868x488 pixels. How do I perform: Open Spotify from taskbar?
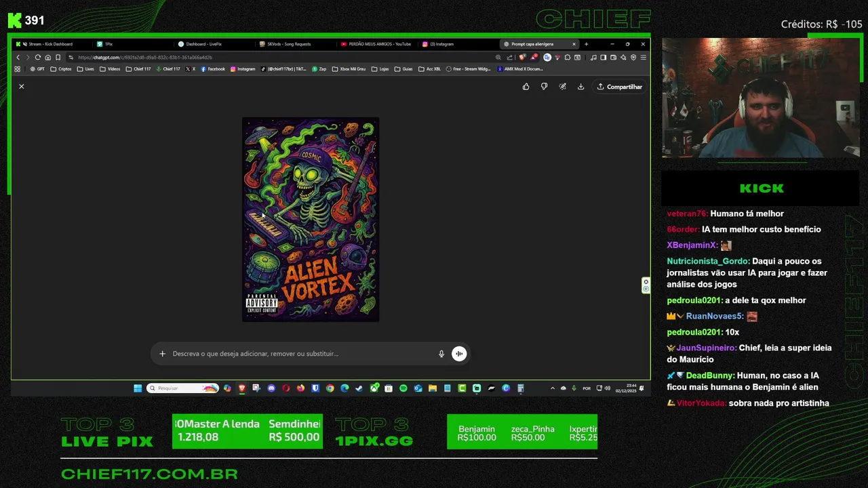click(x=403, y=388)
